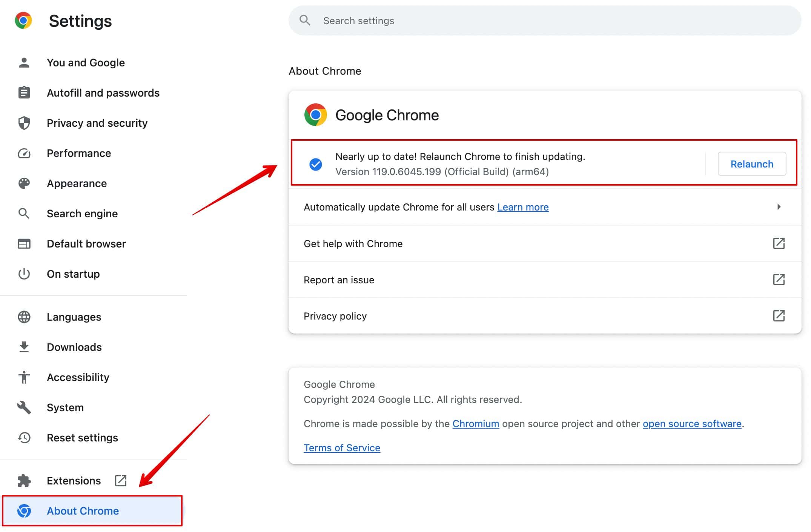Image resolution: width=811 pixels, height=532 pixels.
Task: Click the blue update status checkmark icon
Action: (x=315, y=164)
